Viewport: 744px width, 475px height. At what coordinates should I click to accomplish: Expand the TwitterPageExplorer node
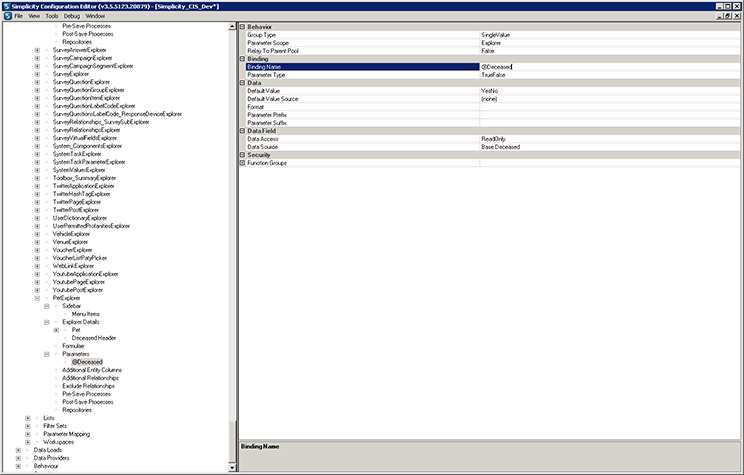coord(37,202)
